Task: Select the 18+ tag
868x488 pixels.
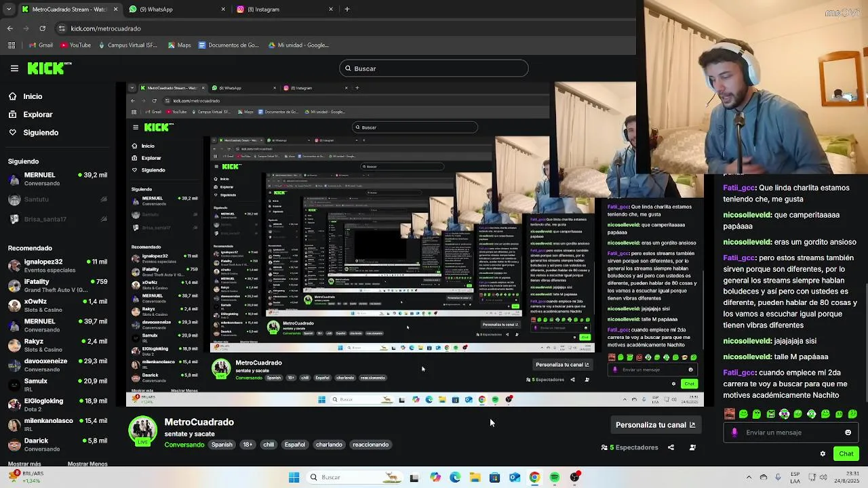Action: coord(248,445)
